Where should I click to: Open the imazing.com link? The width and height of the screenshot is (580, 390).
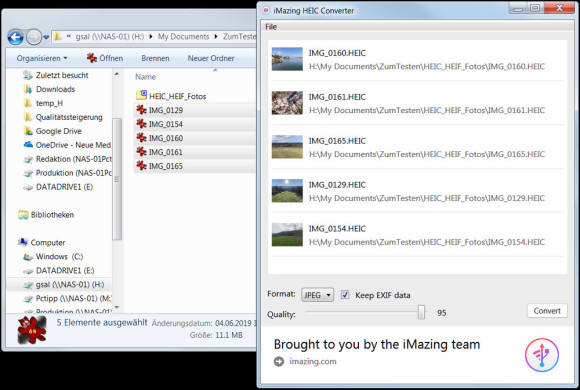(313, 362)
